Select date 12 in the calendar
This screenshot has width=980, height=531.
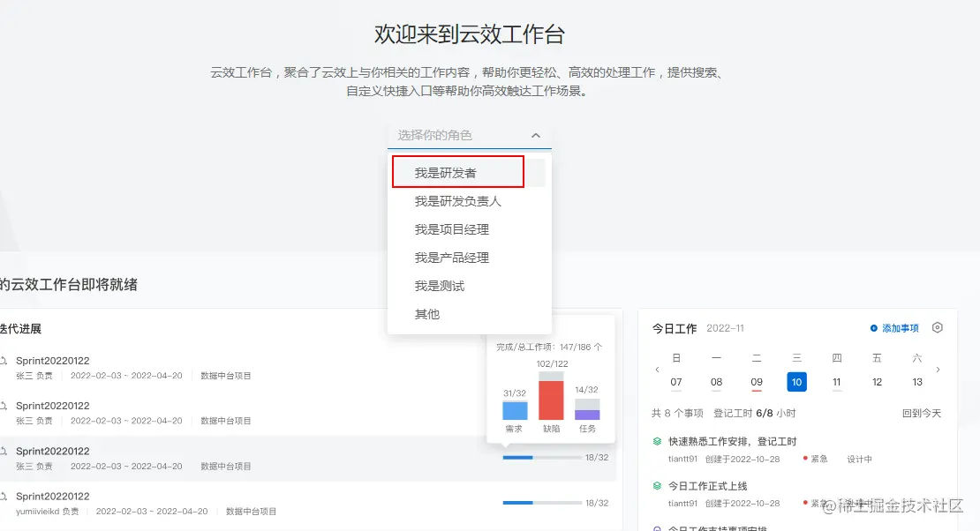(x=877, y=382)
